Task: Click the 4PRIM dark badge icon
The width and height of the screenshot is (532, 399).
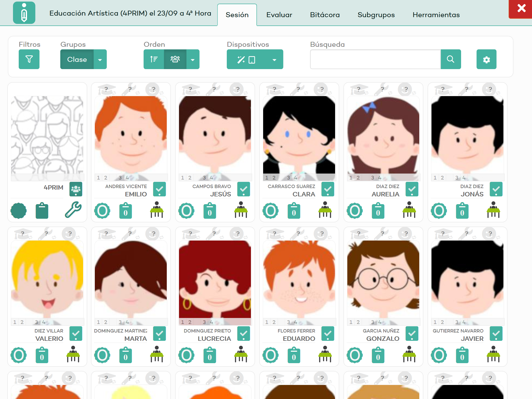Action: point(18,210)
